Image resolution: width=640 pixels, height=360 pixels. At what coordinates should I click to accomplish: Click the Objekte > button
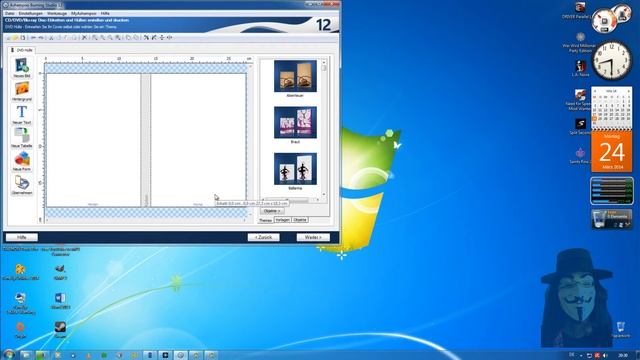[x=272, y=211]
